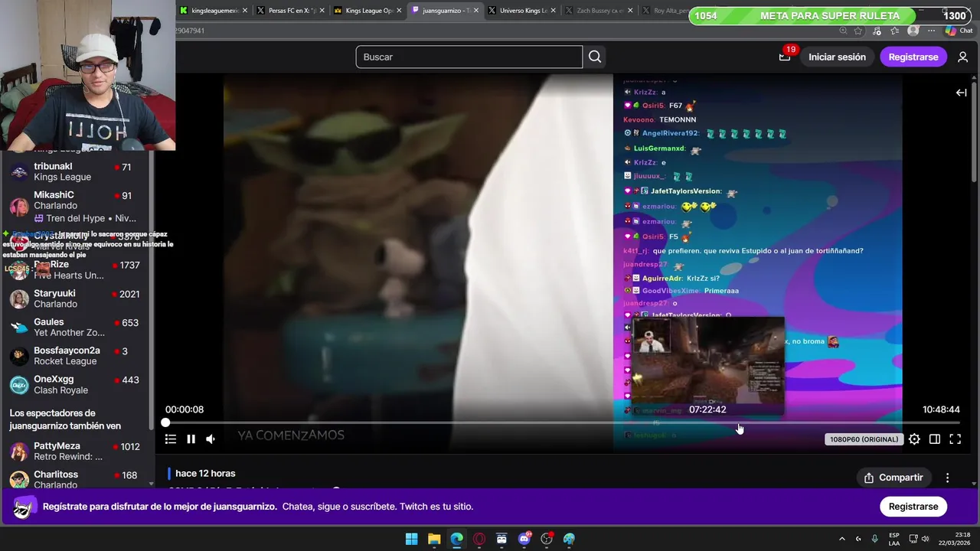The height and width of the screenshot is (551, 980).
Task: Switch to Universo Kings League tab
Action: pos(522,11)
